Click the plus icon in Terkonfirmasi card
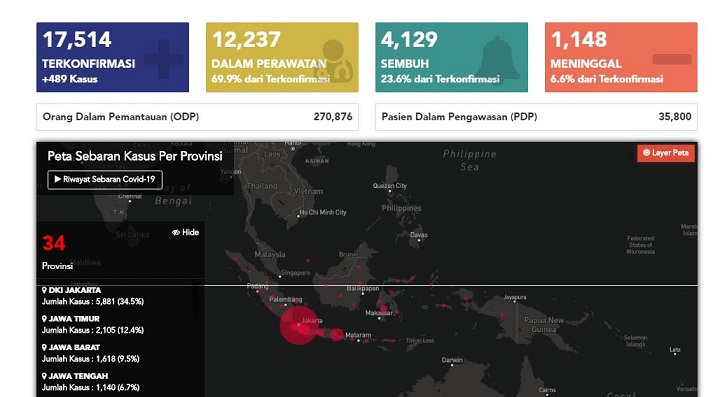Viewport: 720px width, 397px height. point(163,59)
